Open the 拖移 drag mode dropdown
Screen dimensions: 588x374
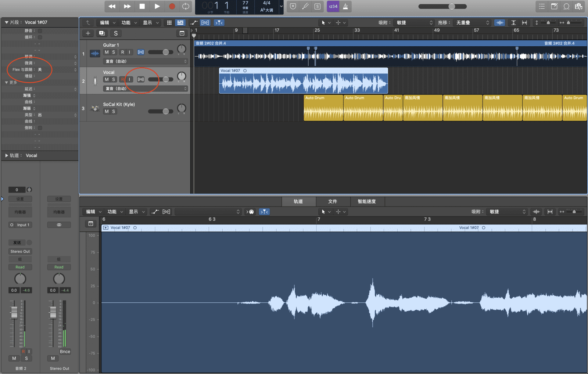[x=473, y=23]
